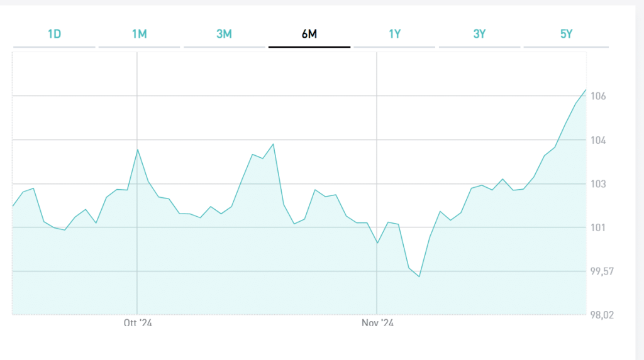
Task: Click the 106 y-axis price label
Action: pyautogui.click(x=597, y=96)
